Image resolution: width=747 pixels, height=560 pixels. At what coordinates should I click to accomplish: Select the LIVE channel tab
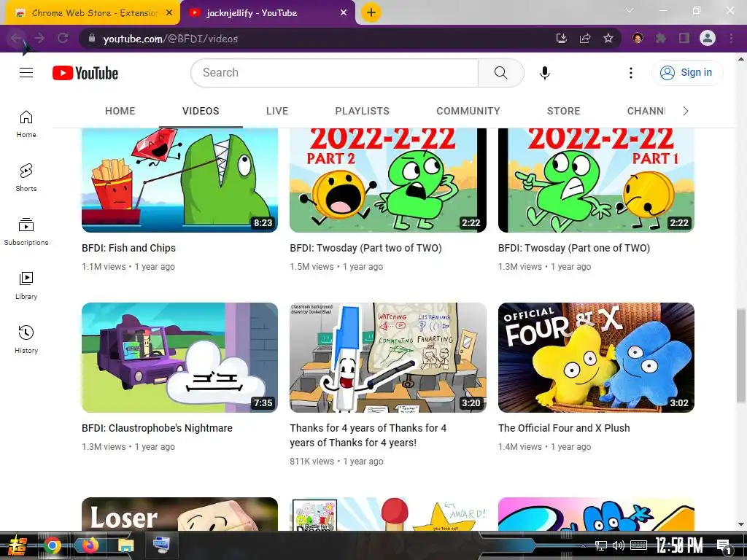click(x=277, y=111)
